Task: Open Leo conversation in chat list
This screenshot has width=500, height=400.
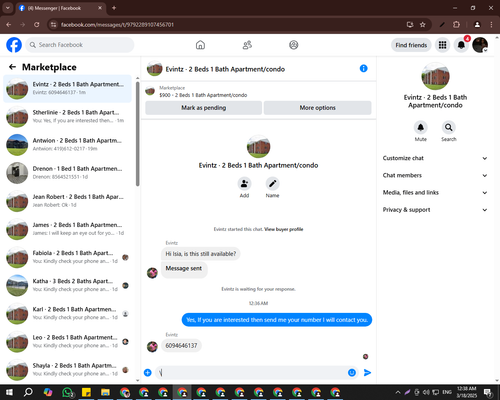Action: 67,342
